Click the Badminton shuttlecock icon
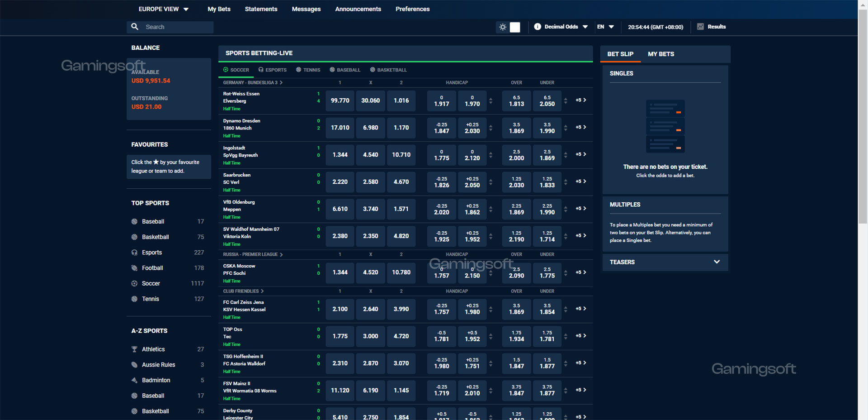The width and height of the screenshot is (868, 420). point(134,380)
